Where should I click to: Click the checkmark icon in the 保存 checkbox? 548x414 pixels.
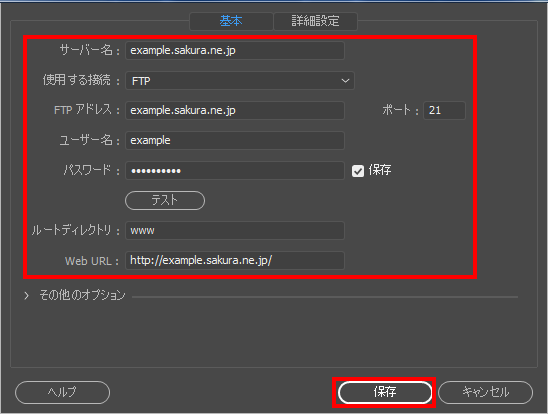(358, 171)
